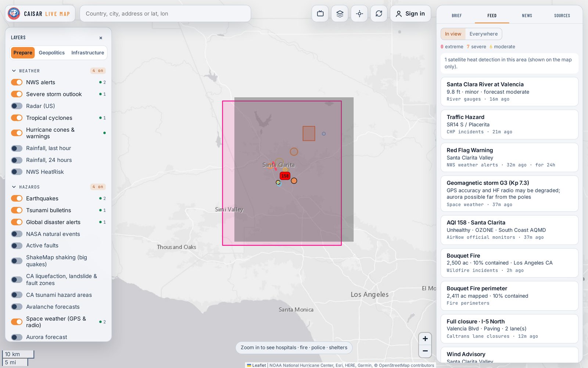Open the Geomagnetic storm G3 card
The width and height of the screenshot is (588, 368).
(509, 194)
